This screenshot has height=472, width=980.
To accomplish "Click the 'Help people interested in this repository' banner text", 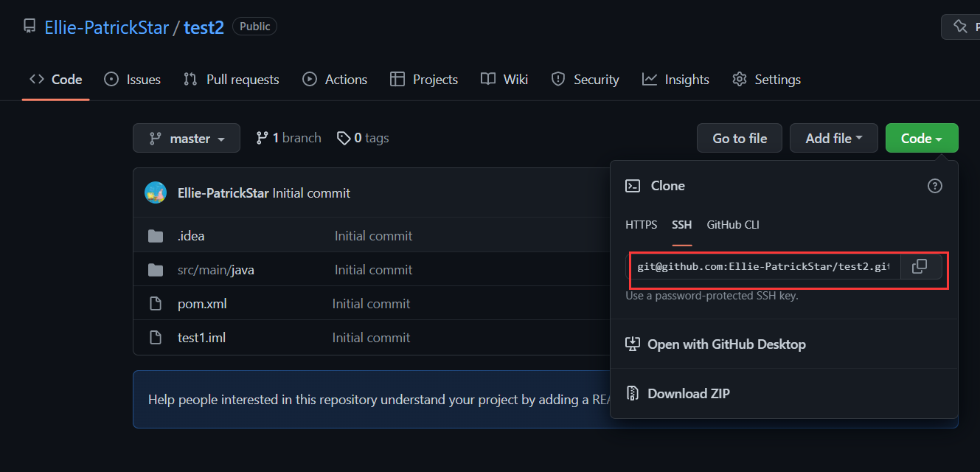I will (378, 400).
